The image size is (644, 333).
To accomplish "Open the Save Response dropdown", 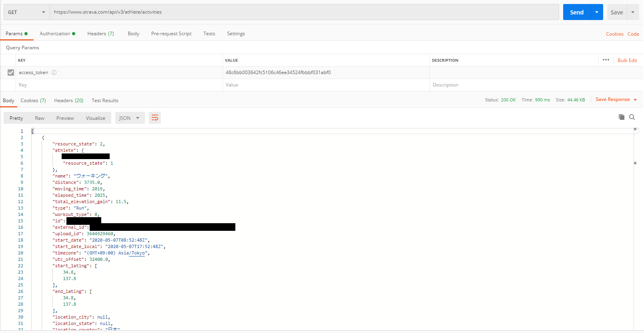I will tap(616, 99).
